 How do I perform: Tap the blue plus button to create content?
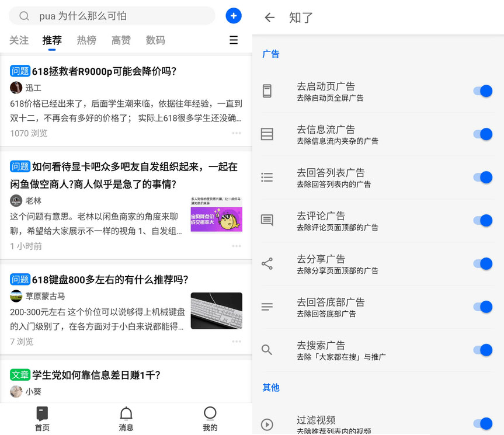(x=234, y=16)
